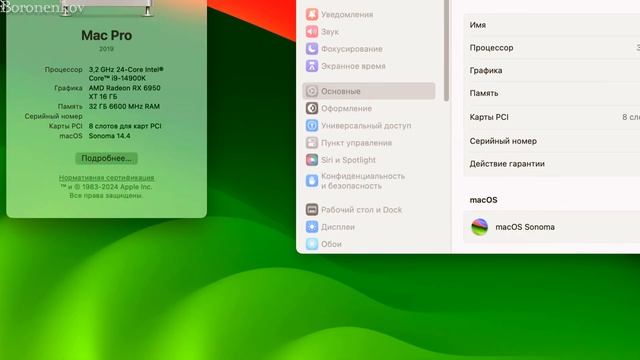Open Звук settings section
Screen dimensions: 640x360
(369, 31)
